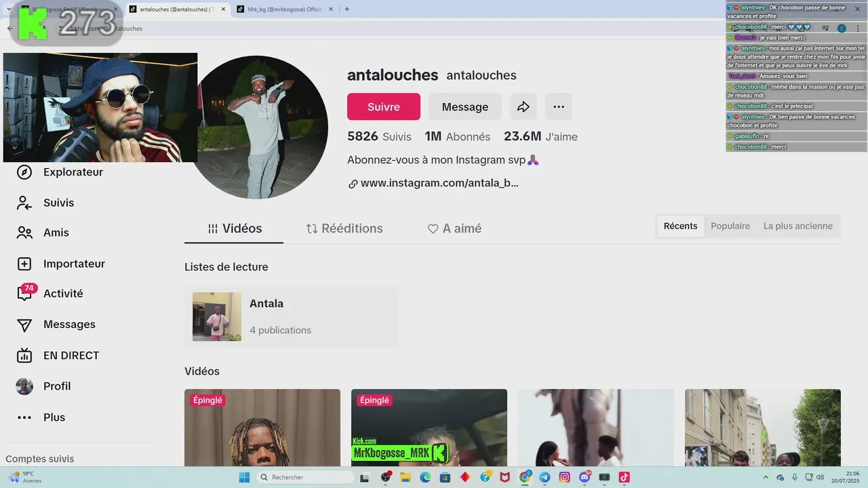
Task: Click the bio text Abonnez-vous à mon Instagram
Action: click(x=443, y=160)
